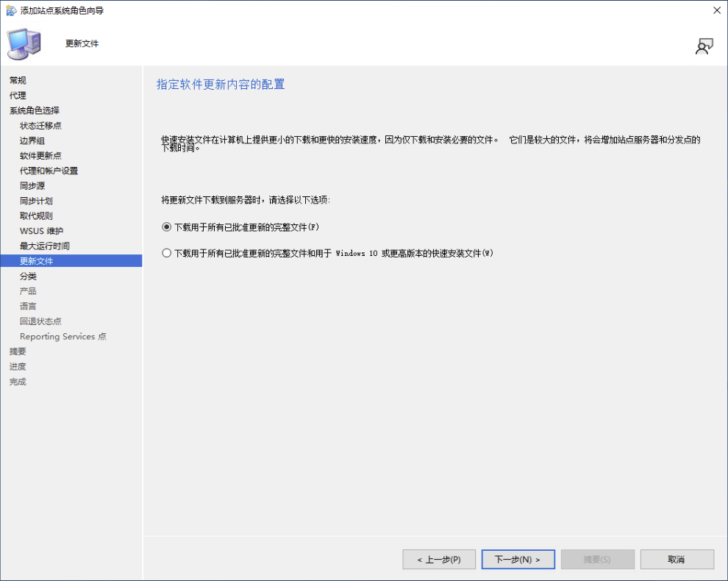Select 软件更新点 in the sidebar
728x581 pixels.
pos(40,156)
